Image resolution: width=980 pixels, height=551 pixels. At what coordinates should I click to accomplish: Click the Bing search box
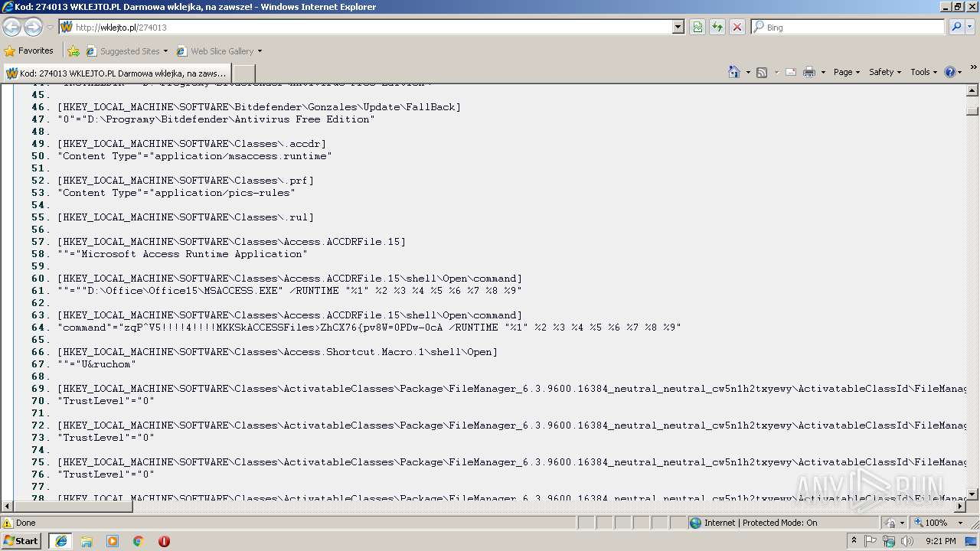(848, 28)
